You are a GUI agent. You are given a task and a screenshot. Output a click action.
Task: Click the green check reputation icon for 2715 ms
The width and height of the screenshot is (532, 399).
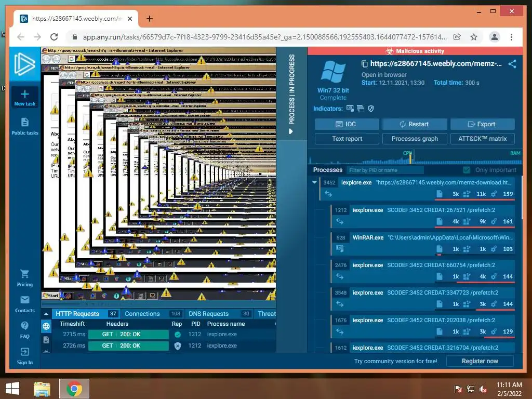tap(178, 335)
